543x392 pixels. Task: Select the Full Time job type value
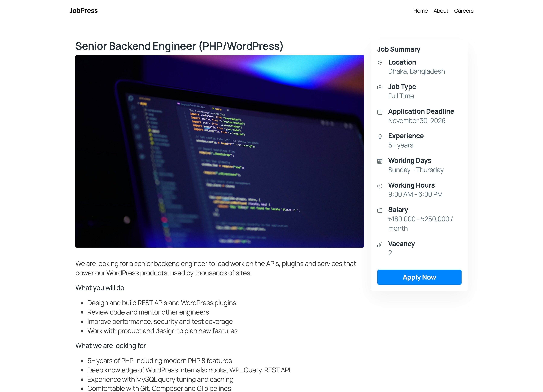(x=401, y=96)
